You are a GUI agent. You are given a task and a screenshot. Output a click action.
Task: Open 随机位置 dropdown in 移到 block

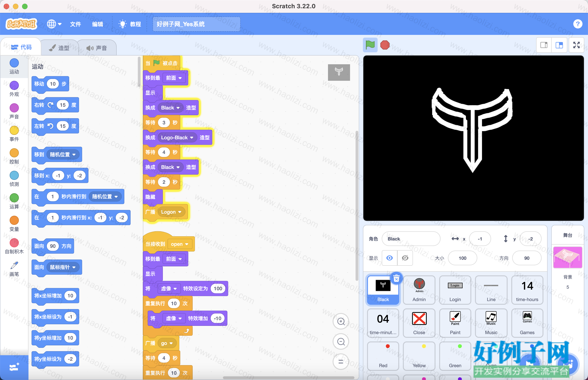[x=63, y=154]
